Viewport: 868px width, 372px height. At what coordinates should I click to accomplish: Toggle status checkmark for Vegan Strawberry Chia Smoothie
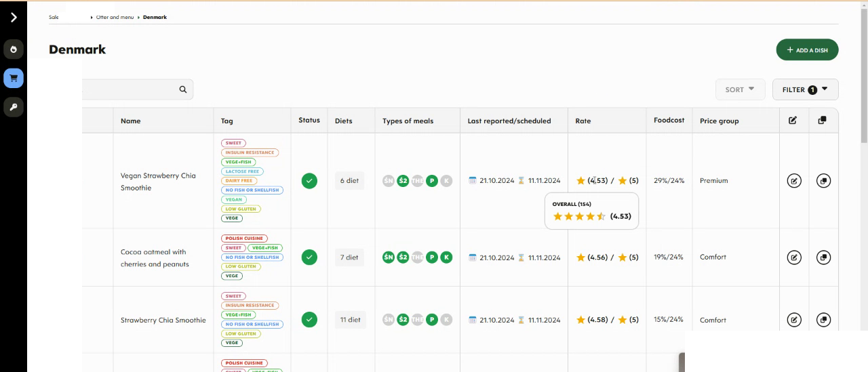(x=309, y=181)
